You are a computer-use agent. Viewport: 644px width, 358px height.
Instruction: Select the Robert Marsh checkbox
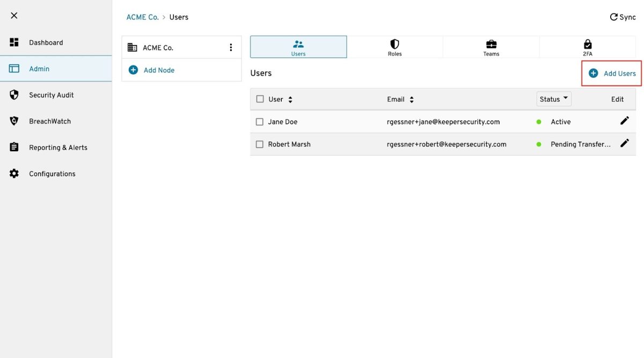point(260,145)
